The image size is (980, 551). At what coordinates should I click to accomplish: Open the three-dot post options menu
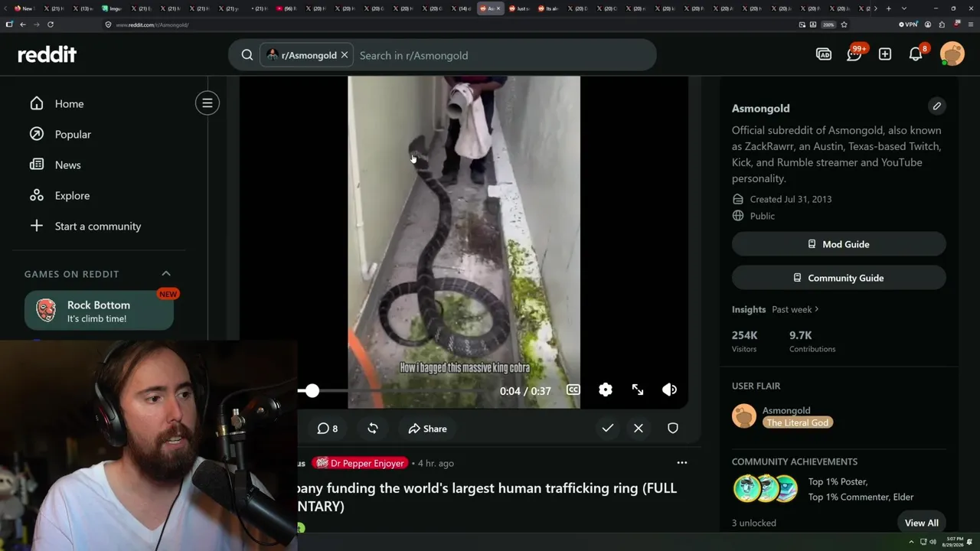click(x=682, y=463)
